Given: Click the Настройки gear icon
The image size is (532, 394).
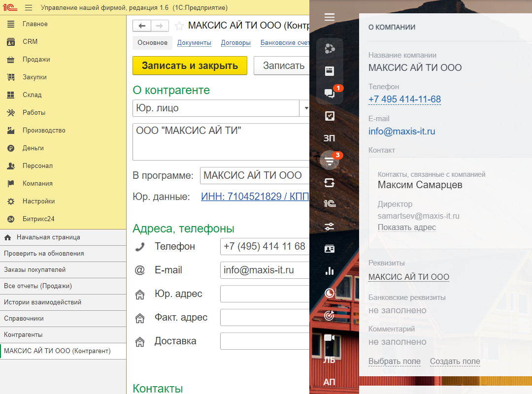Looking at the screenshot, I should coord(11,201).
